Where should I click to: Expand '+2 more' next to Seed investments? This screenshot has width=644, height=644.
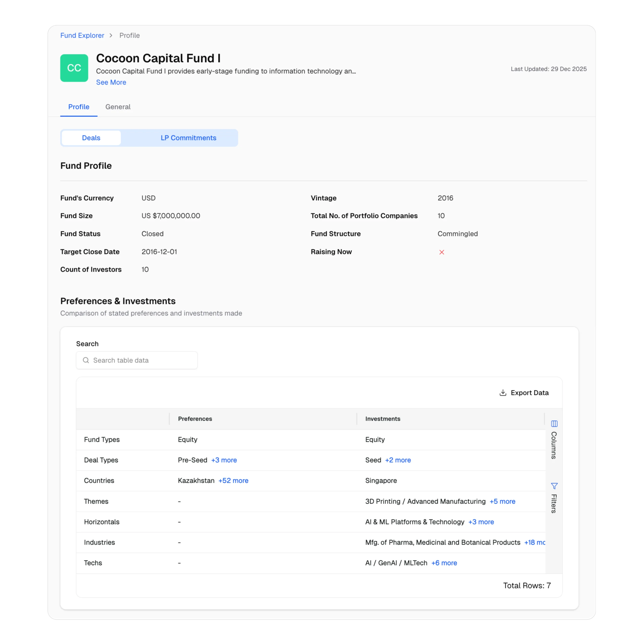[398, 460]
